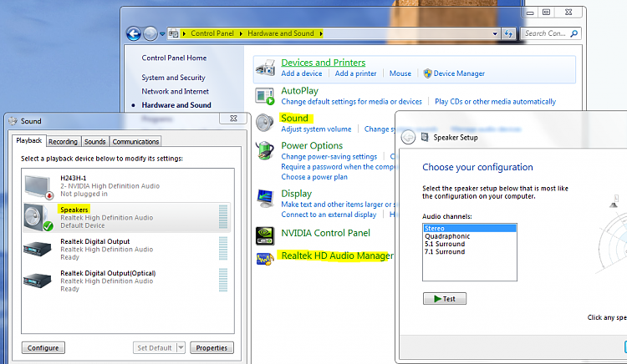Open Devices and Printers icon
Viewport: 627px width, 364px height.
pyautogui.click(x=265, y=68)
